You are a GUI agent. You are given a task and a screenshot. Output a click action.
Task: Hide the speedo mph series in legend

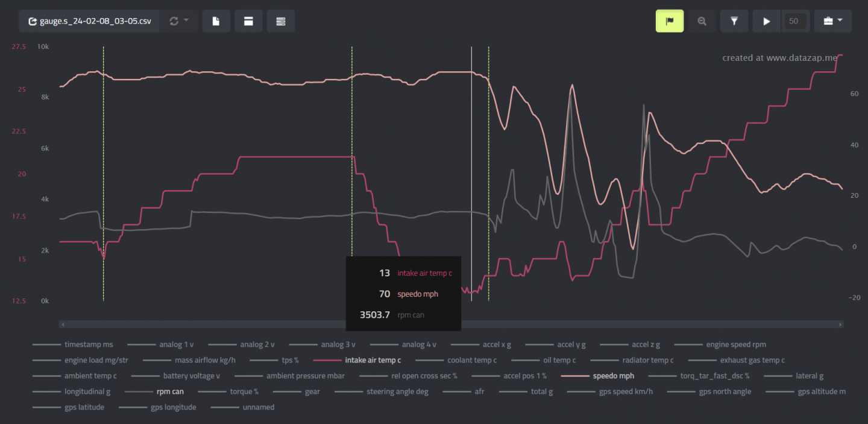pyautogui.click(x=613, y=376)
